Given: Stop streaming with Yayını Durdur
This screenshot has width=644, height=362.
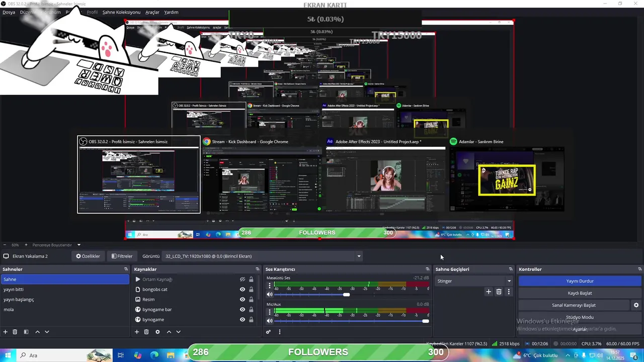Looking at the screenshot, I should tap(580, 281).
